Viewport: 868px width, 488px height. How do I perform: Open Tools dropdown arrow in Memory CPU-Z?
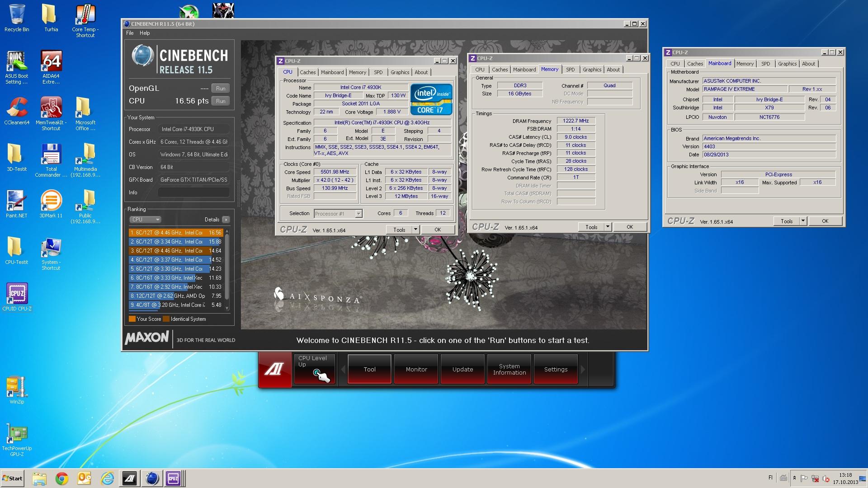608,227
